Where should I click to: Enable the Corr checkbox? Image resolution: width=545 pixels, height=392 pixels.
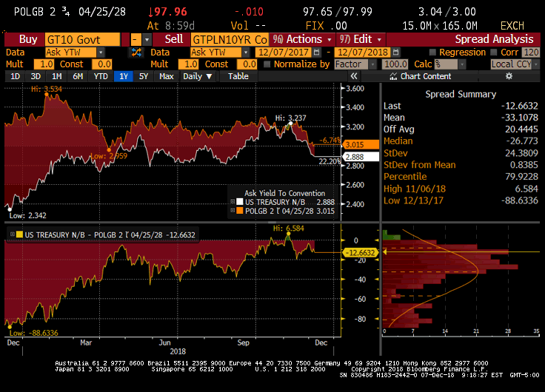click(494, 53)
